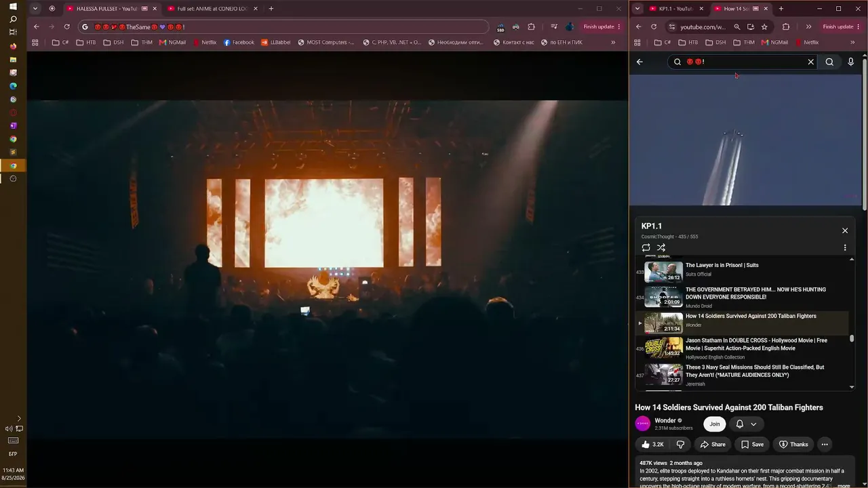Open the touch keyboard from the tray

[x=13, y=441]
